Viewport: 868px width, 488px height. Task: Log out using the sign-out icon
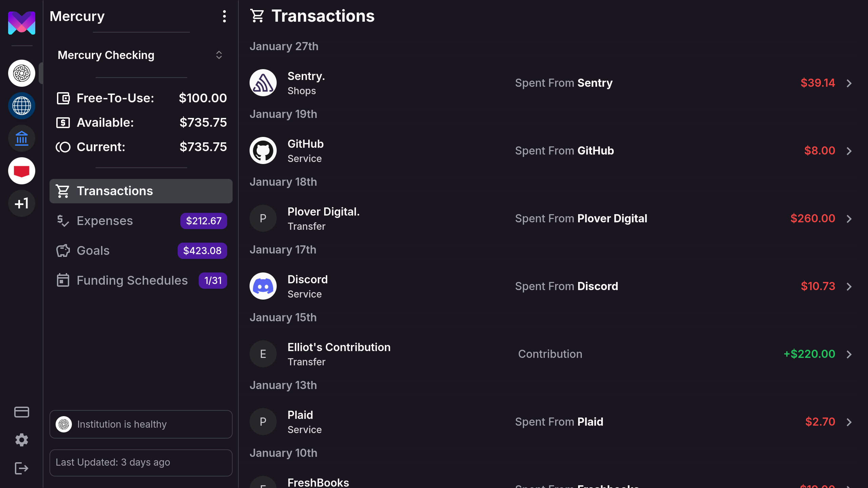point(21,468)
